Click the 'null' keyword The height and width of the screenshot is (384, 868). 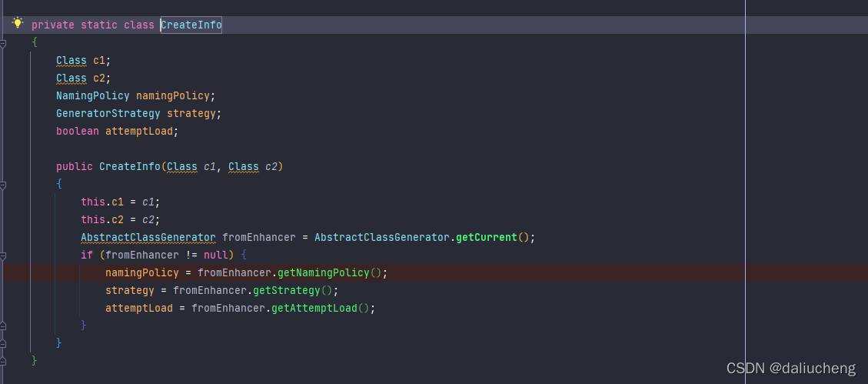tap(216, 255)
